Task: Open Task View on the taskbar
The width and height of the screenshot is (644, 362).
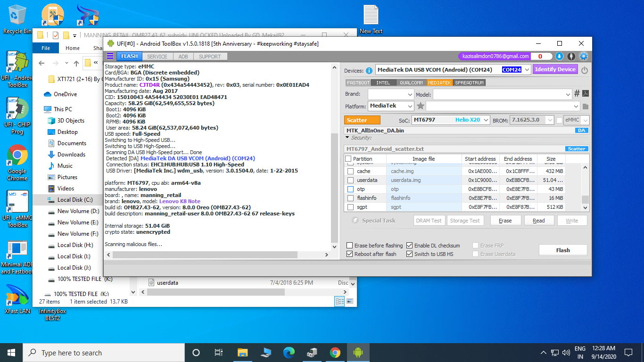Action: (x=218, y=353)
